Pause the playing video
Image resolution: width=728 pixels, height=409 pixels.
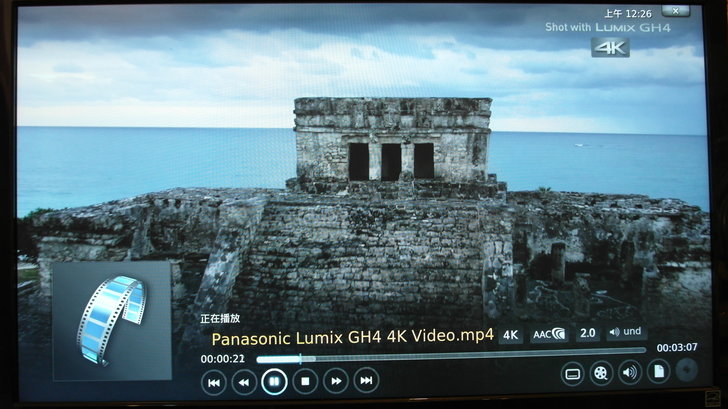[x=274, y=382]
